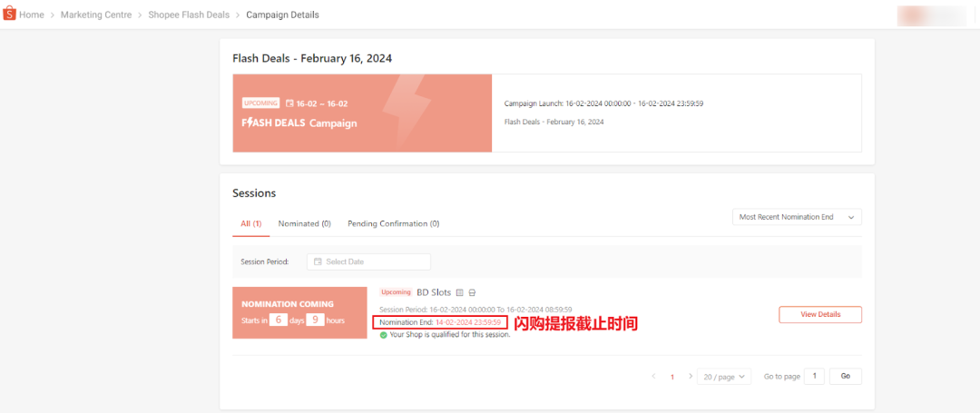Click Campaign Details breadcrumb text
Image resolution: width=980 pixels, height=413 pixels.
[x=282, y=15]
